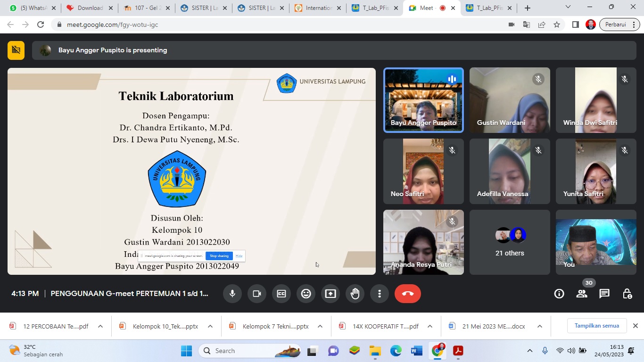Click the present screen icon
The image size is (644, 362).
[x=330, y=294]
